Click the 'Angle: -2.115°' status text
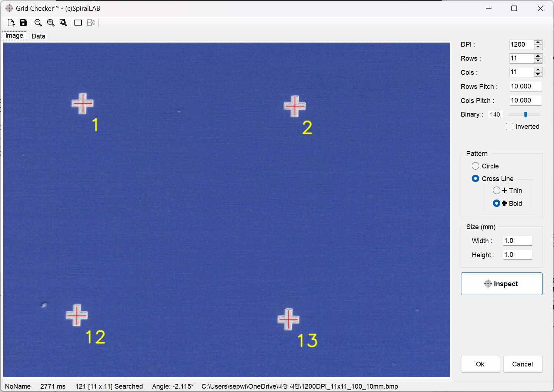 pos(173,386)
